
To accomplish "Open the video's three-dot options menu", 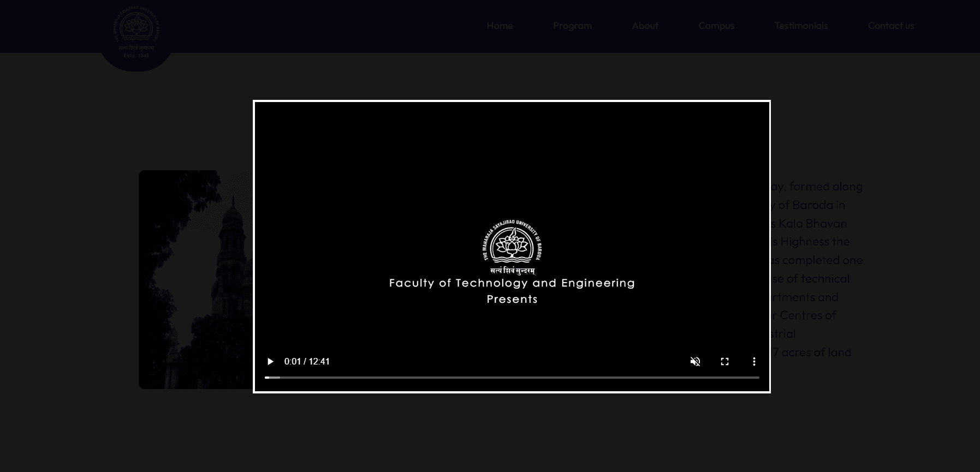I will click(754, 361).
